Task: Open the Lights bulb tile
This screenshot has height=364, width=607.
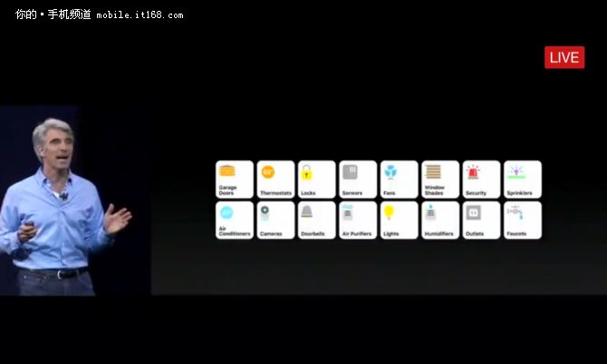Action: tap(400, 220)
